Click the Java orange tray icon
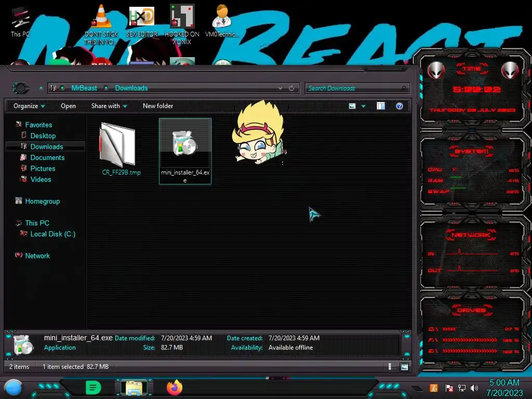This screenshot has width=532, height=399. pyautogui.click(x=433, y=388)
